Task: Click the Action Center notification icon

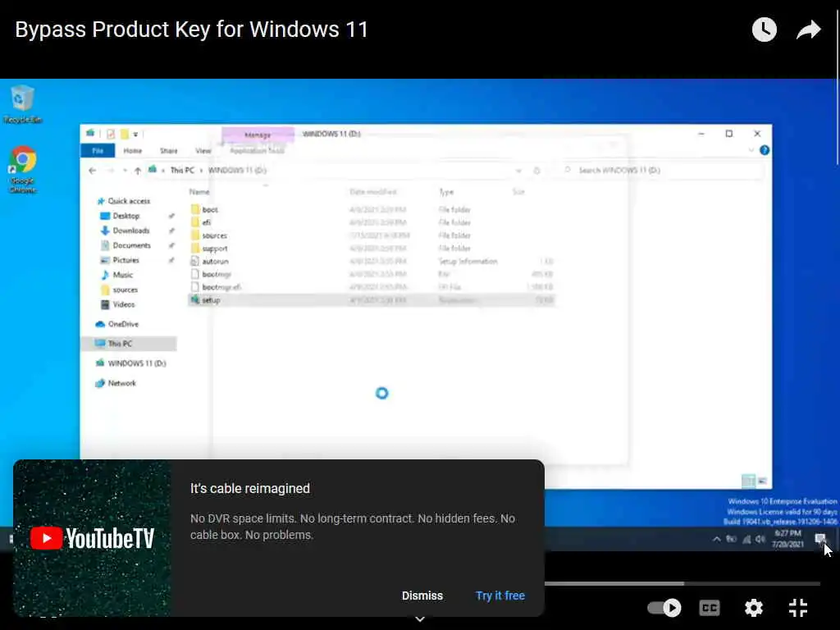Action: click(820, 539)
